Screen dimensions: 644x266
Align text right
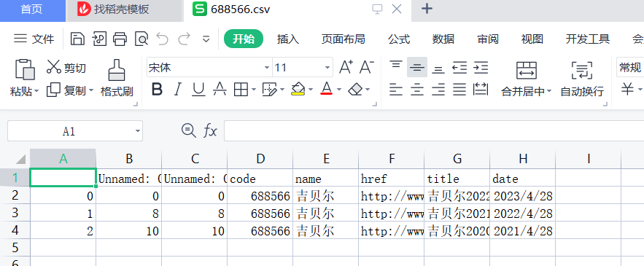pyautogui.click(x=438, y=89)
